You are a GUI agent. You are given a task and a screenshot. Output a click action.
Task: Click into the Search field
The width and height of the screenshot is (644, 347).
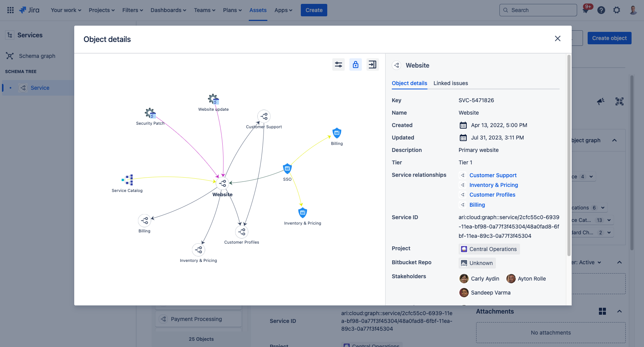point(538,10)
